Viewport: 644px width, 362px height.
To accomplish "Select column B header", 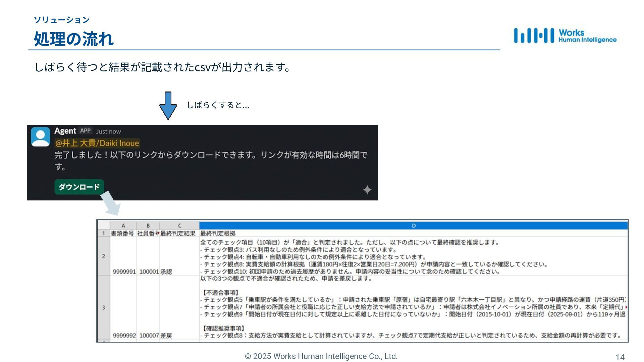I will 148,226.
